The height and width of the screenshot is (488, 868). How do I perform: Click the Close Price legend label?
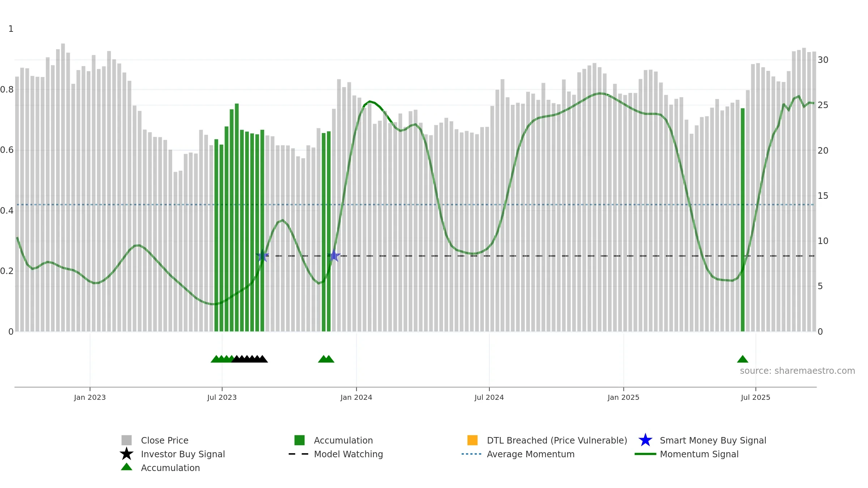click(x=165, y=440)
